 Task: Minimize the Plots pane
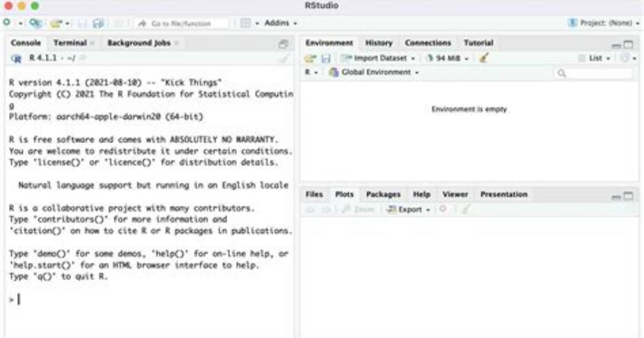[x=616, y=197]
